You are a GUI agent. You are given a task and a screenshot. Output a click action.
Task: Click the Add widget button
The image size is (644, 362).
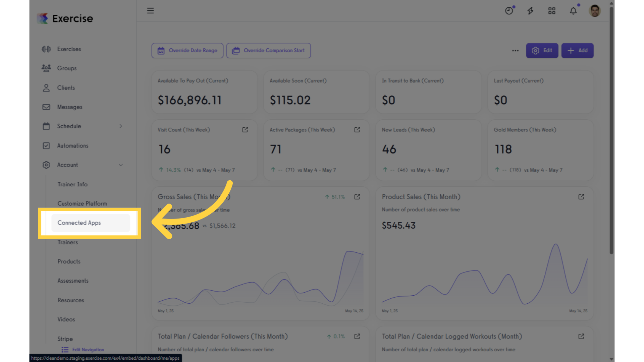[x=577, y=51]
